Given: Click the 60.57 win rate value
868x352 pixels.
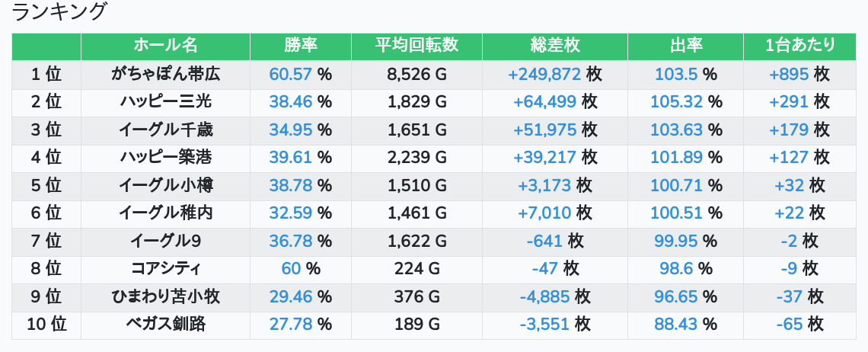Looking at the screenshot, I should tap(291, 74).
